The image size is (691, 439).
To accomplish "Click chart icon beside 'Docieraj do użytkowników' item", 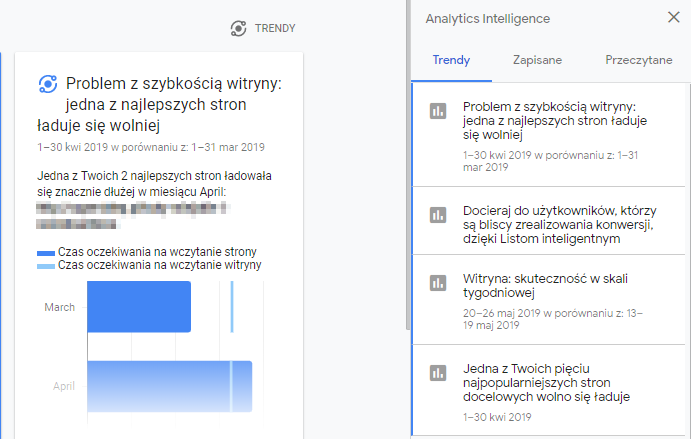I will [438, 215].
